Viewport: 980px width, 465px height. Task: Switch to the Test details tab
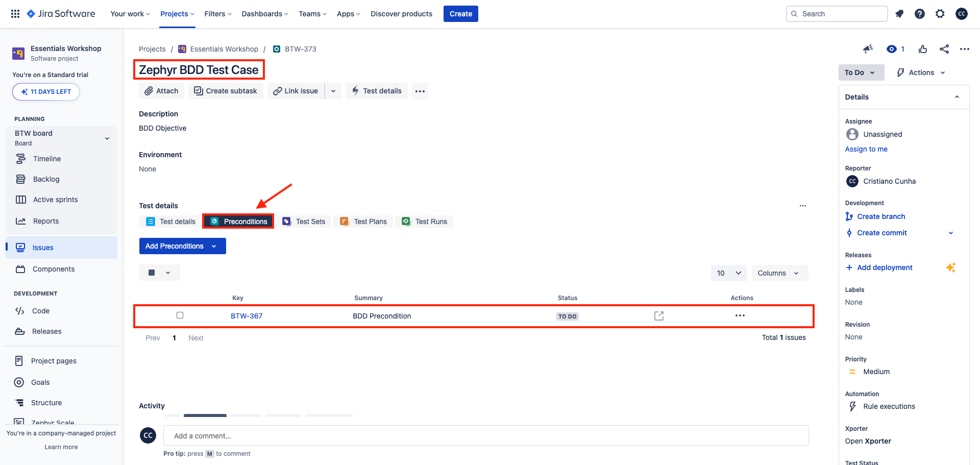170,222
